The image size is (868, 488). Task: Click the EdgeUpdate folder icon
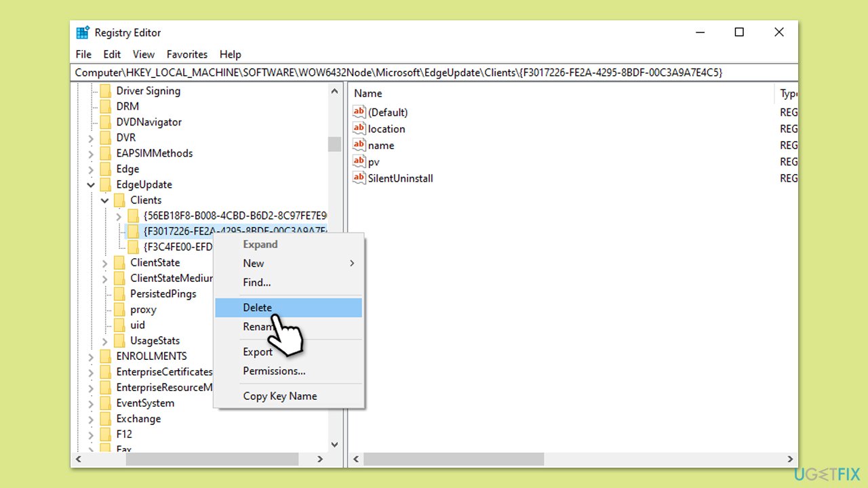coord(105,184)
